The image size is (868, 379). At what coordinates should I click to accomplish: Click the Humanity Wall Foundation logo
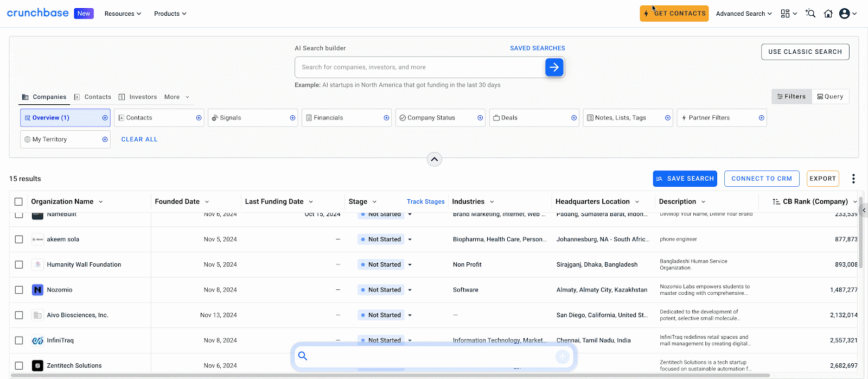[x=37, y=264]
